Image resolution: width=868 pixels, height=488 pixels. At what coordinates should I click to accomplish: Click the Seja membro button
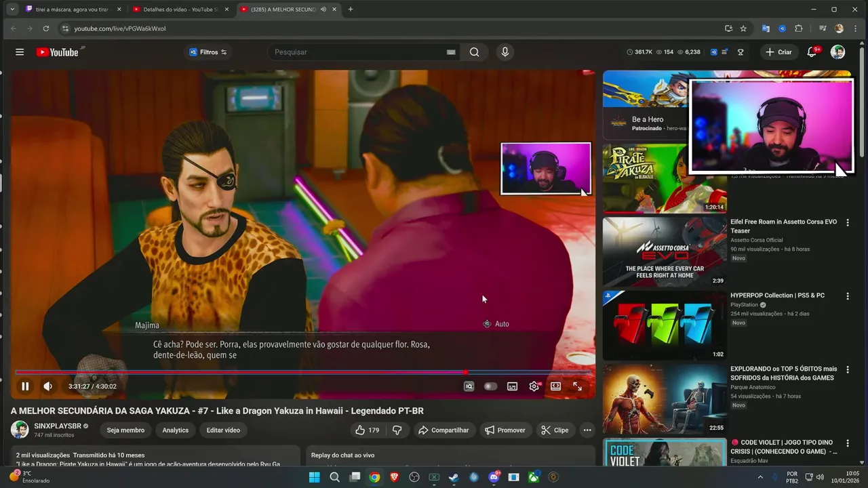[125, 430]
